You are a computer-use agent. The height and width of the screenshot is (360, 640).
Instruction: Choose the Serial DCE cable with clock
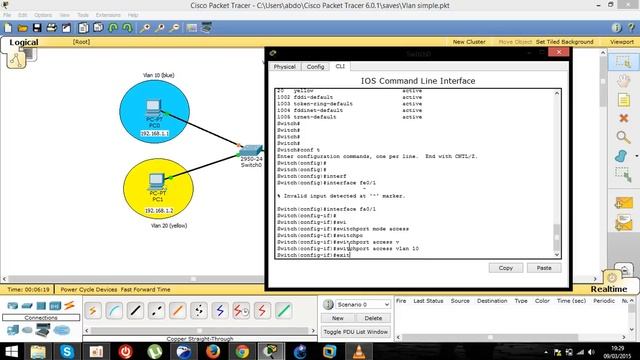[x=241, y=311]
